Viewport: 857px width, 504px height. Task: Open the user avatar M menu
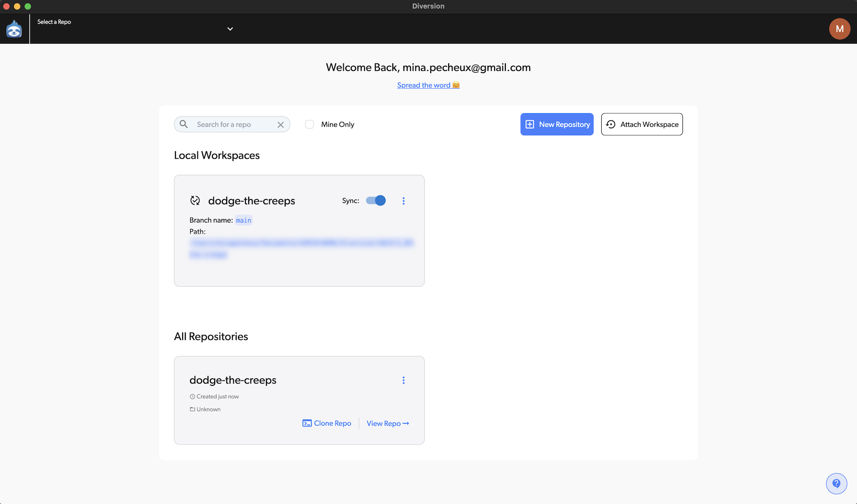click(x=840, y=29)
